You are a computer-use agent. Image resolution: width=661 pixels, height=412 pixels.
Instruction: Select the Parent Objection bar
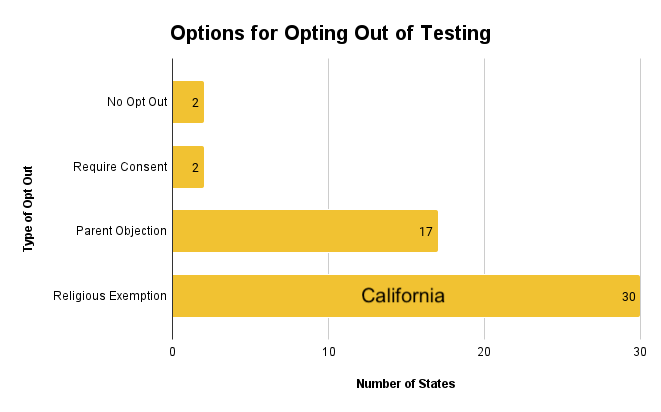(305, 231)
